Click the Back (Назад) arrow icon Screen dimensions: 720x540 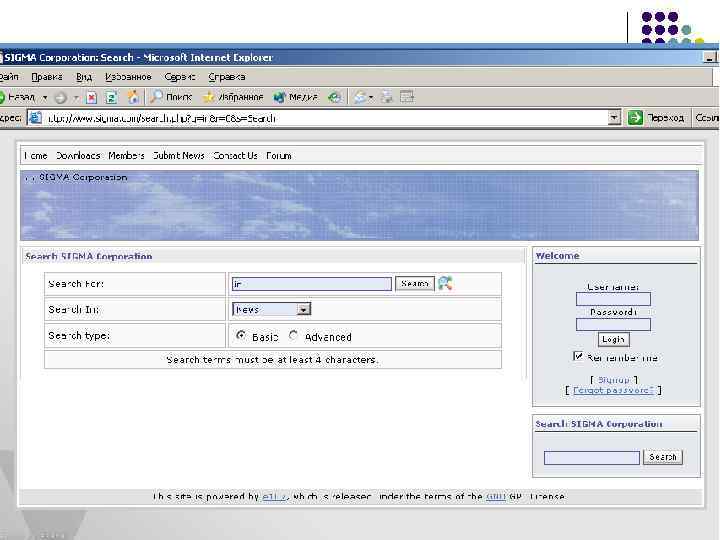2,97
